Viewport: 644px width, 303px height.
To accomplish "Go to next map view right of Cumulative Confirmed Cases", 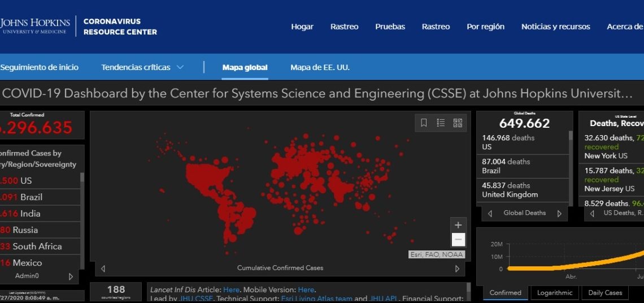I will coord(457,269).
